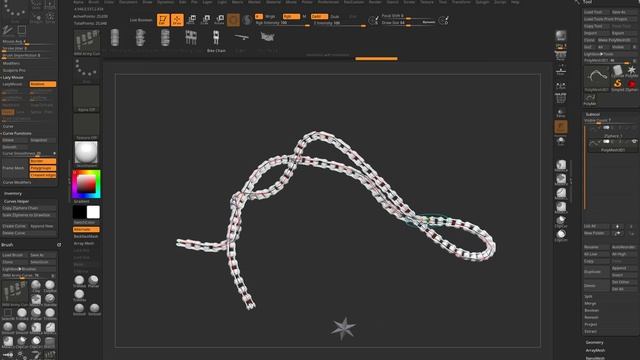Image resolution: width=640 pixels, height=360 pixels.
Task: Select the Scale transform icon
Action: [x=205, y=20]
